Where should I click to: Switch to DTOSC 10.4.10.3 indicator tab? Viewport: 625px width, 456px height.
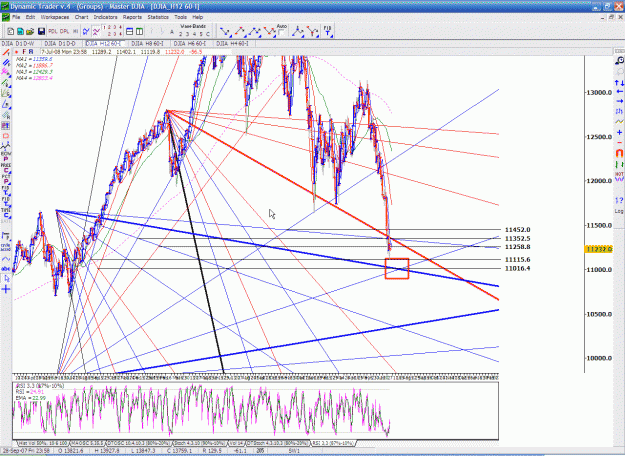[x=140, y=443]
